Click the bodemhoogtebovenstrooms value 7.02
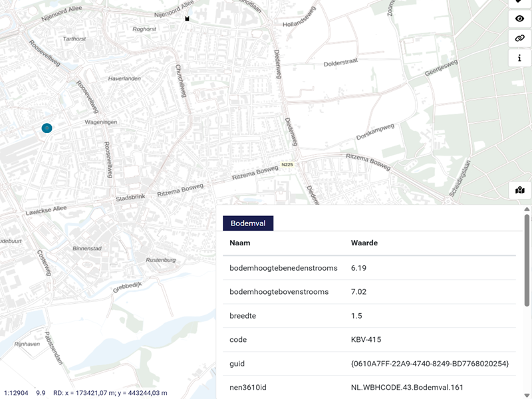Viewport: 532px width, 399px height. (x=358, y=292)
